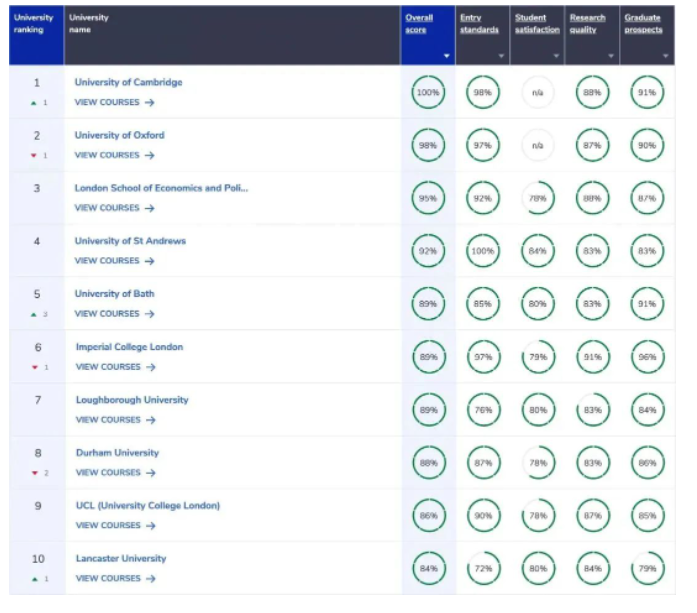Screen dimensions: 697x613
Task: Click the Entry standards sort arrow
Action: 501,56
